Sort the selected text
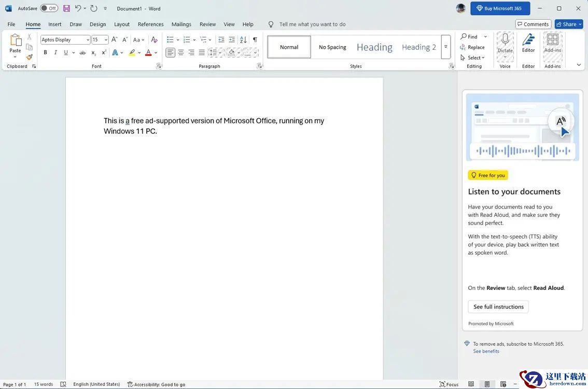The width and height of the screenshot is (588, 389). tap(243, 39)
